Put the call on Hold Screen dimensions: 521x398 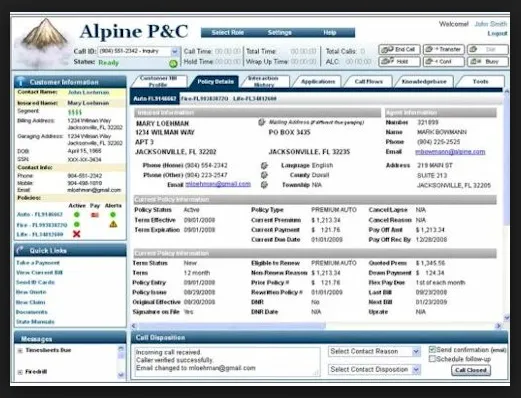[x=399, y=62]
